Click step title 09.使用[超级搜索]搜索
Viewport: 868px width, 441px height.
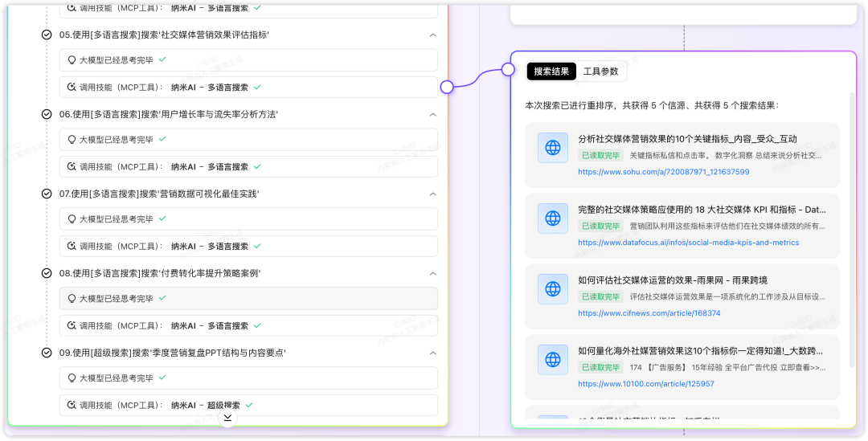(x=172, y=353)
